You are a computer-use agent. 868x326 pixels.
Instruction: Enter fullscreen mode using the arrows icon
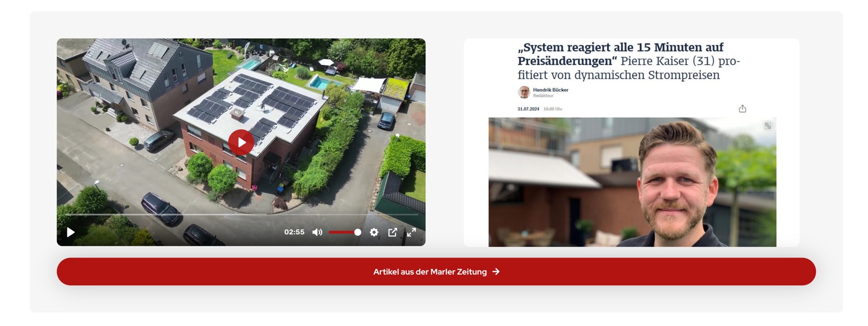(x=412, y=232)
